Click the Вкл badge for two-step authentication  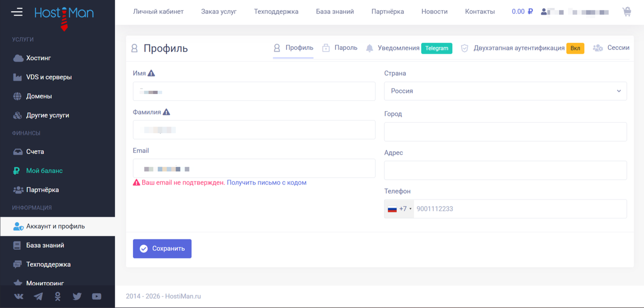coord(575,48)
